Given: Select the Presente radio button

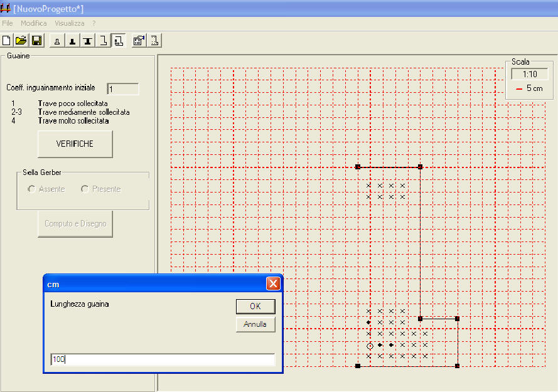Looking at the screenshot, I should pos(85,189).
